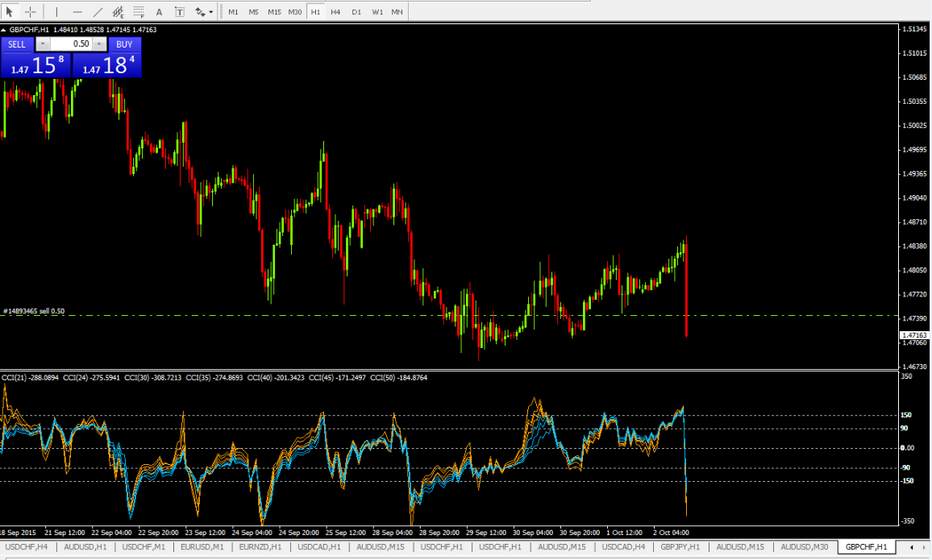Viewport: 932px width, 560px height.
Task: Increase lot volume with up arrow
Action: coord(99,44)
